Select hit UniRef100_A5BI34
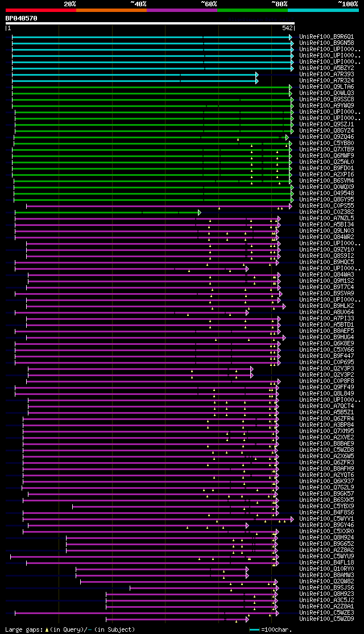The height and width of the screenshot is (634, 364). point(327,224)
